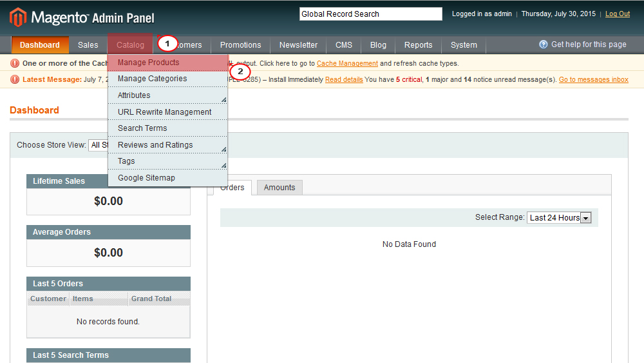Image resolution: width=644 pixels, height=363 pixels.
Task: Open the Reports menu
Action: click(418, 44)
